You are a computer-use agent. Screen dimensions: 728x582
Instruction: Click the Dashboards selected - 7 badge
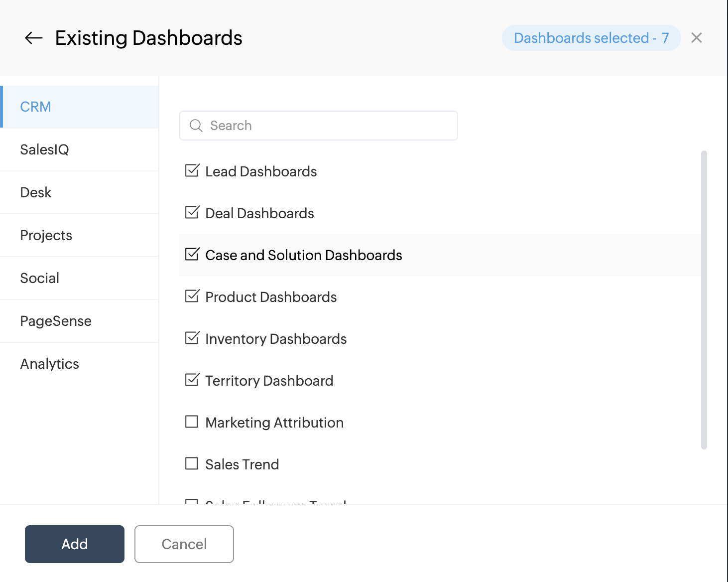coord(591,38)
